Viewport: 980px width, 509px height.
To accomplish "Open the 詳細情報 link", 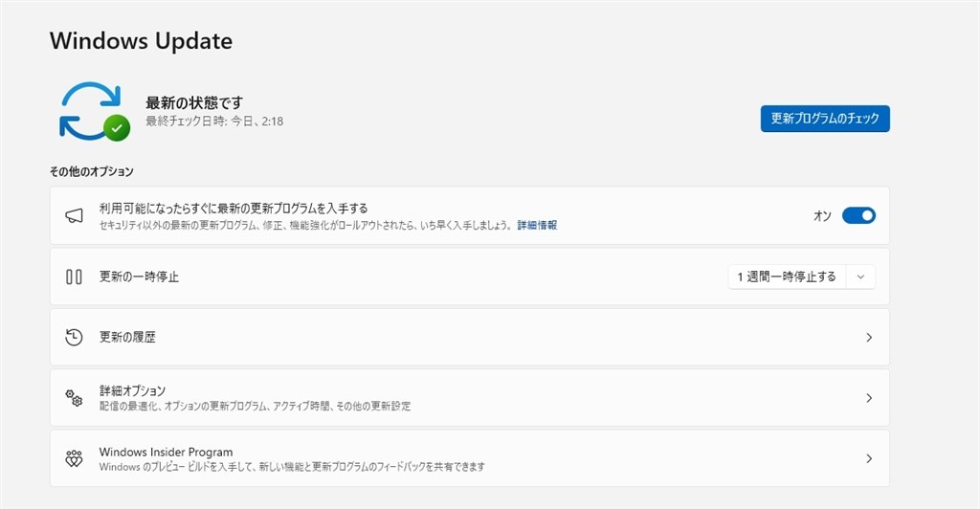I will coord(537,226).
